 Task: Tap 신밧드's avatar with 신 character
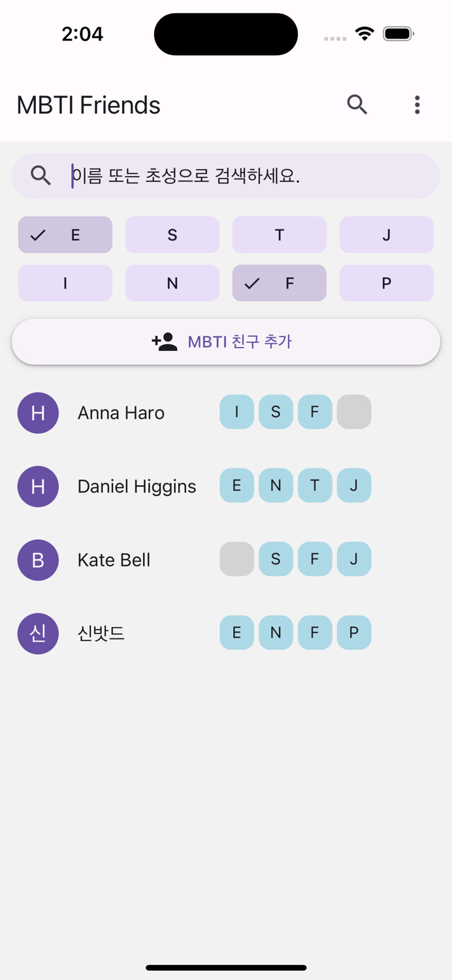click(38, 633)
